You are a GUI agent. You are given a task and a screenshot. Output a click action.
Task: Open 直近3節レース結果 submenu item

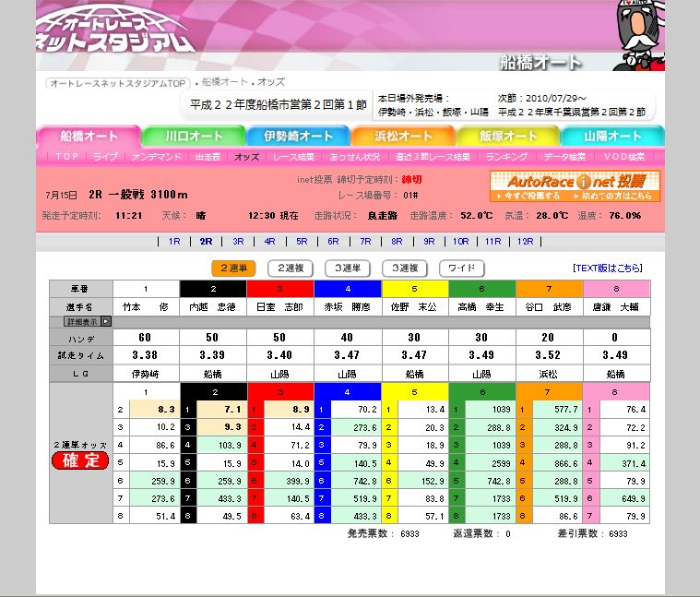[x=433, y=157]
